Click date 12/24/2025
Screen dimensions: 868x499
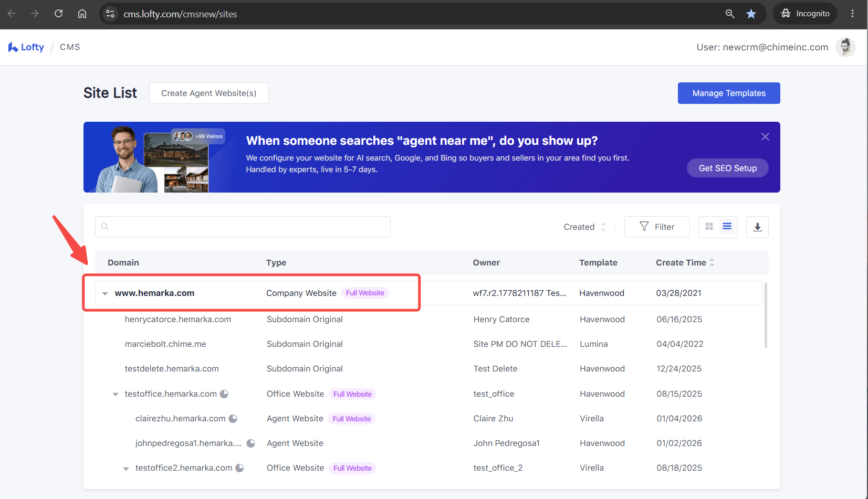[679, 368]
